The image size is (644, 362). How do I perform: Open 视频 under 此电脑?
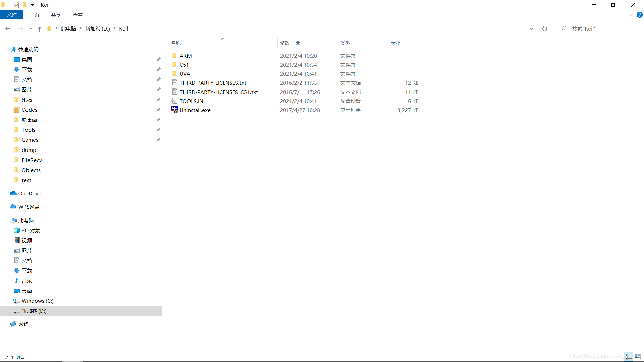[27, 240]
